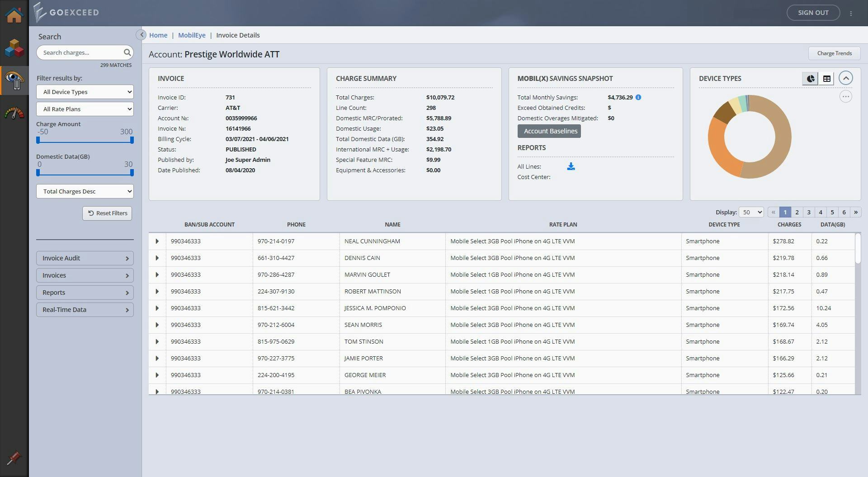Follow the Home breadcrumb link
The width and height of the screenshot is (868, 477).
pyautogui.click(x=158, y=35)
